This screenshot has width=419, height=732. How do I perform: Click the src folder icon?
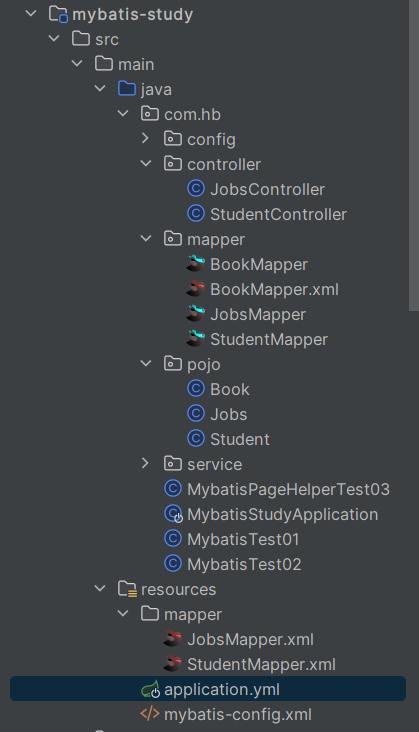point(81,38)
